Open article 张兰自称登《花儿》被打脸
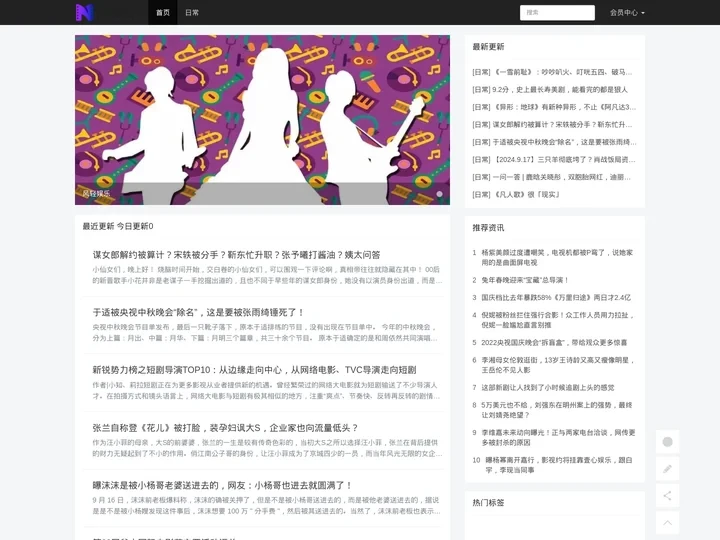This screenshot has height=540, width=720. [x=225, y=428]
